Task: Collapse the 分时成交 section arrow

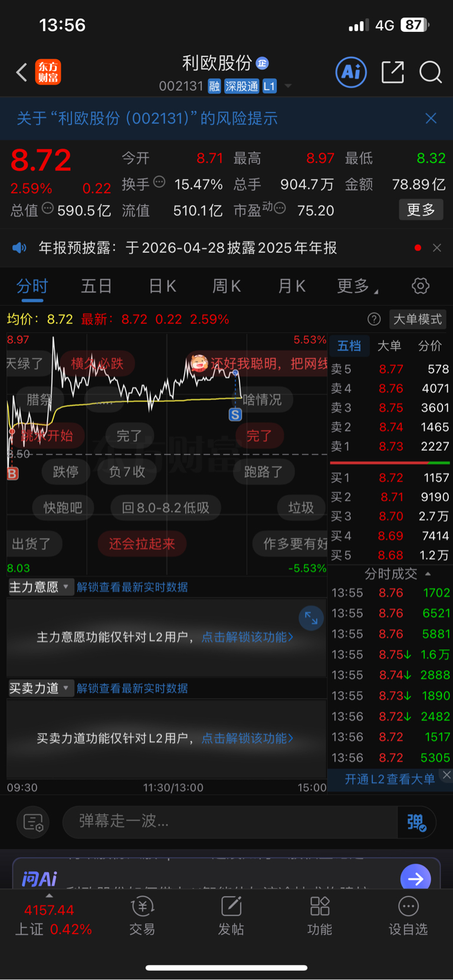Action: coord(428,573)
